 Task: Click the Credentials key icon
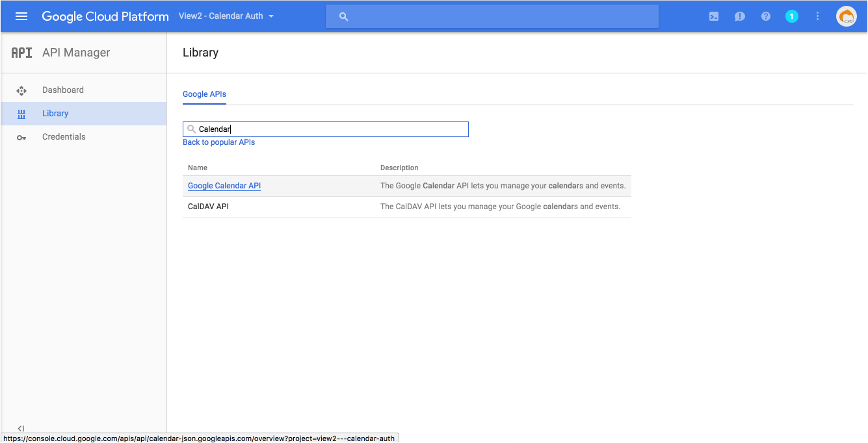21,137
